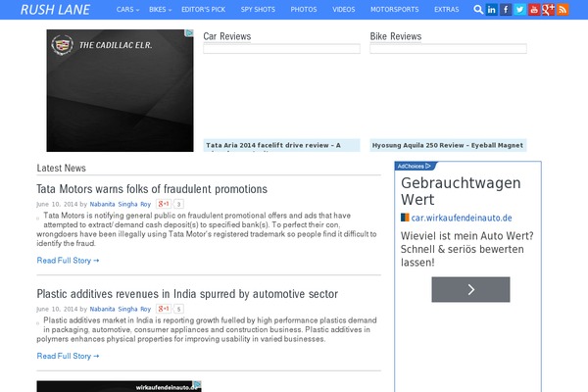This screenshot has width=588, height=392.
Task: Click the AdChoices badge on sidebar ad
Action: [415, 166]
